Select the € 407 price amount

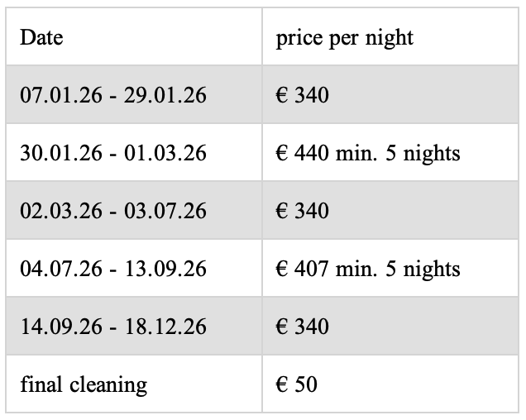coord(302,269)
